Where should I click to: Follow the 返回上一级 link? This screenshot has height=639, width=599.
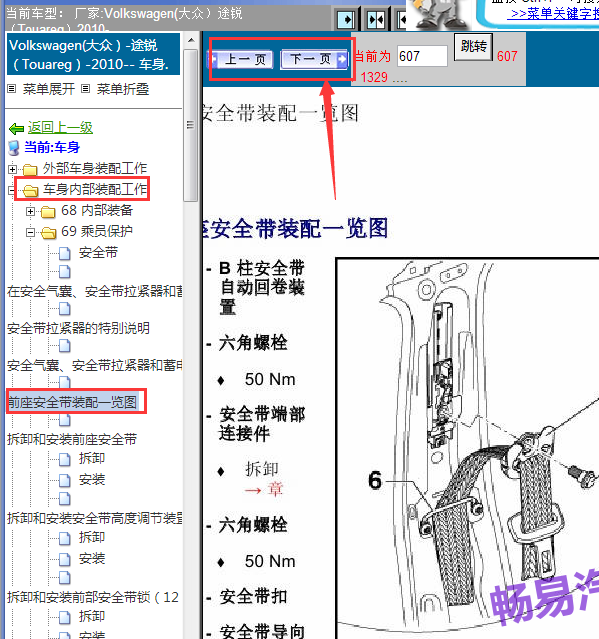click(60, 128)
